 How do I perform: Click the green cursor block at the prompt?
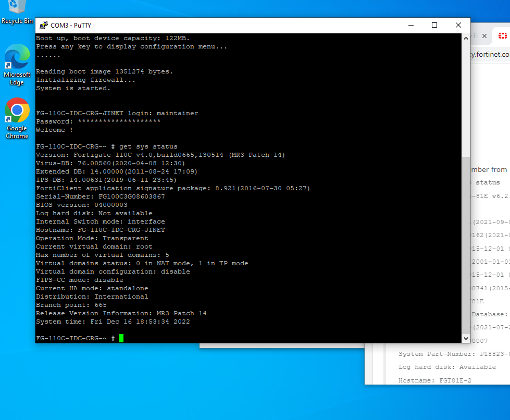tap(121, 338)
